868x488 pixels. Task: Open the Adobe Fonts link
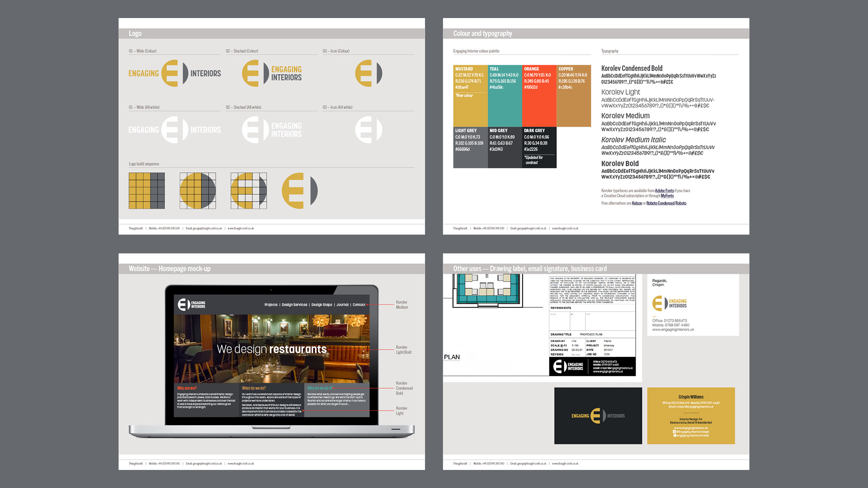coord(664,191)
